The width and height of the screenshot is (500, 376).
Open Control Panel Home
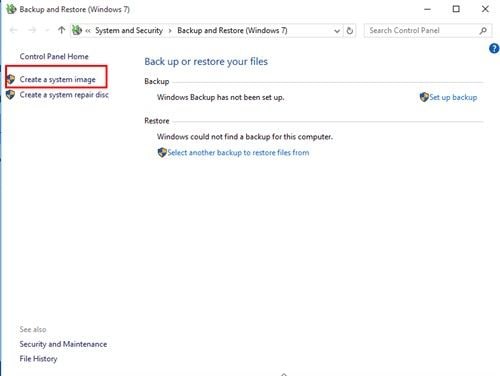click(54, 56)
